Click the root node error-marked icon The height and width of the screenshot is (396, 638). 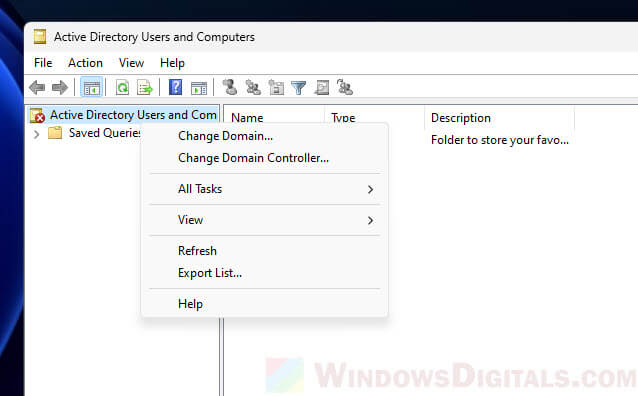click(x=37, y=115)
